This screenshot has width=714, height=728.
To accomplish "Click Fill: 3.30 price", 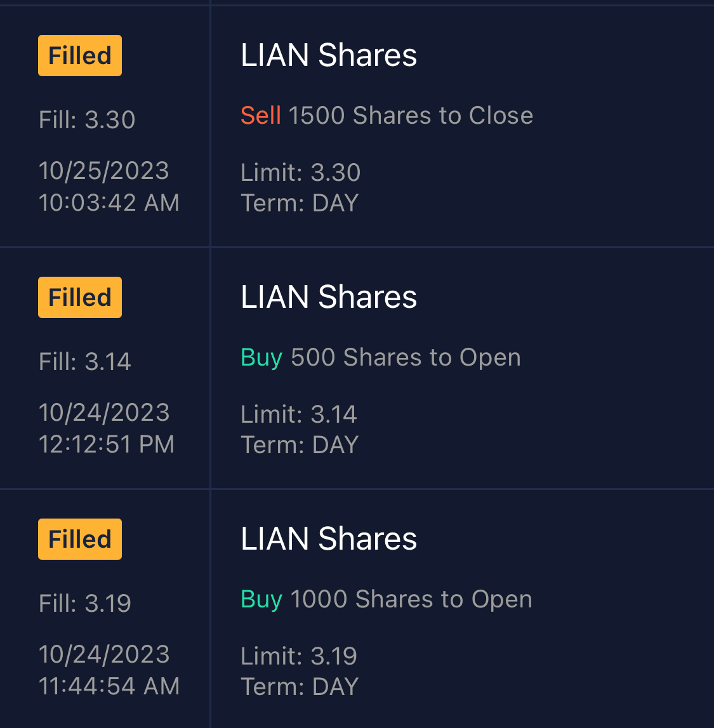I will (87, 120).
